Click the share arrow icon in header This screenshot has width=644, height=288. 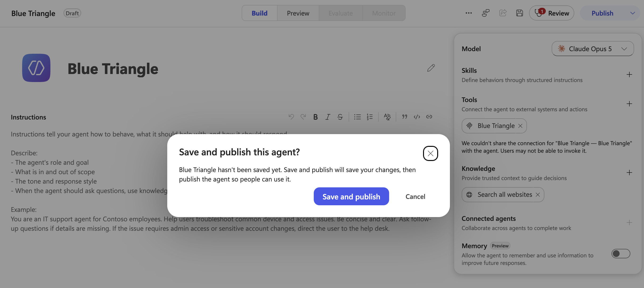coord(503,13)
